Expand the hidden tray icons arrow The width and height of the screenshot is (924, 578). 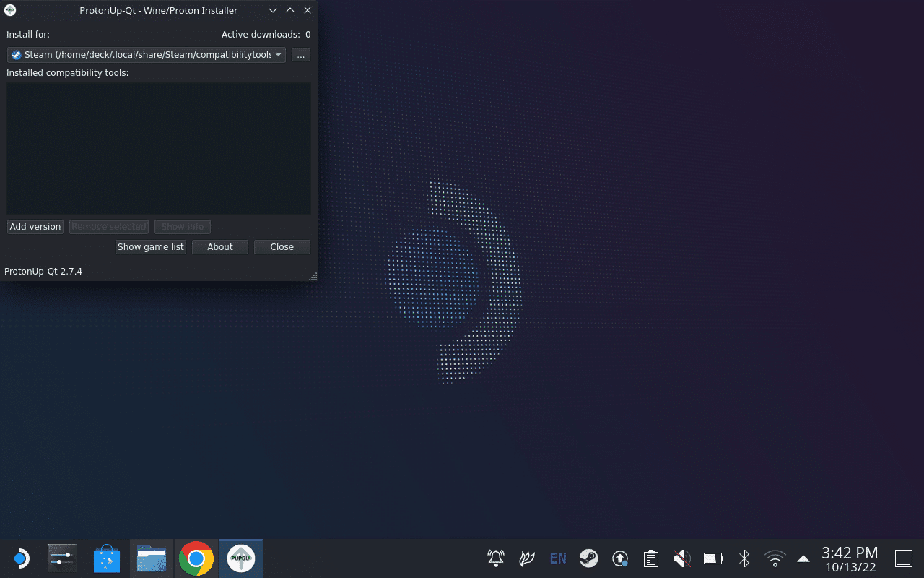pos(803,558)
